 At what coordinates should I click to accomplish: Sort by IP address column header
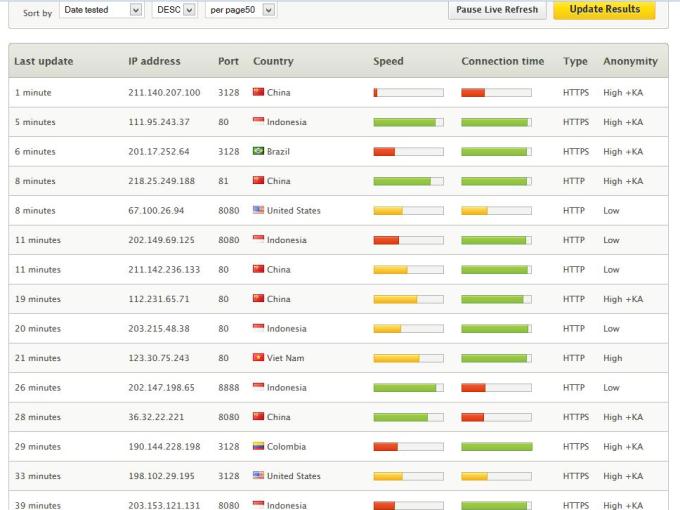coord(154,61)
